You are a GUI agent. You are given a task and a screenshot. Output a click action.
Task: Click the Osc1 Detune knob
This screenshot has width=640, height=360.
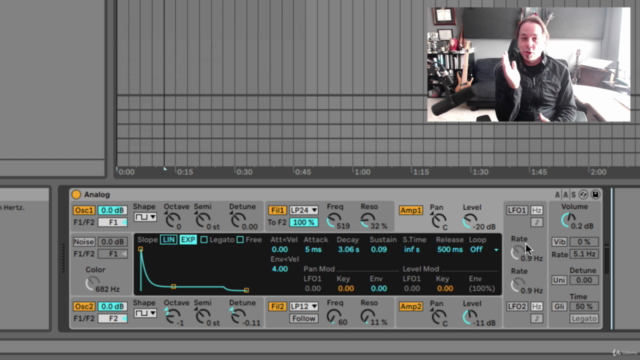238,220
